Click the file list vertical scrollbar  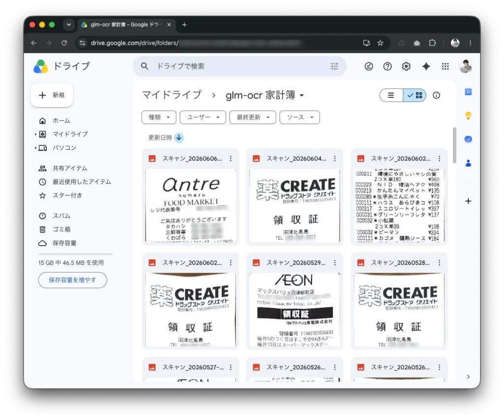454,146
